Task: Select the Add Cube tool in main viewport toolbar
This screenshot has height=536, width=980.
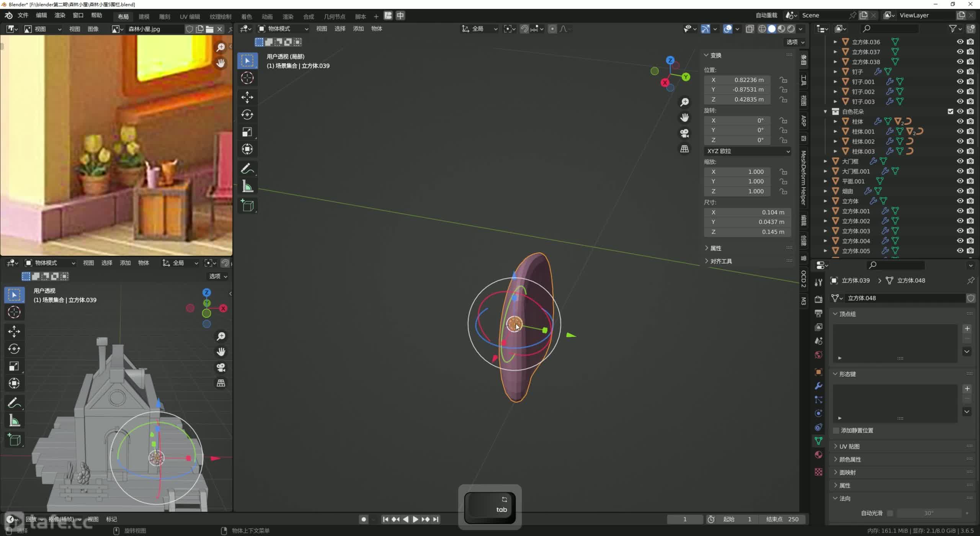Action: click(x=247, y=206)
